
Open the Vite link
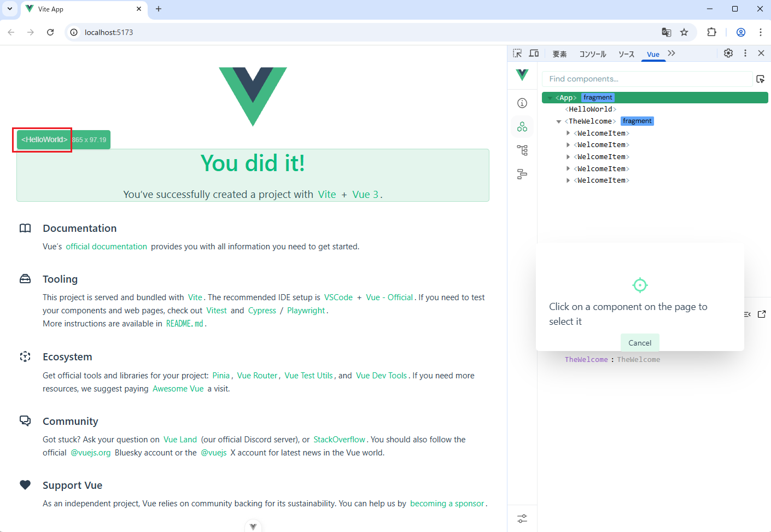[327, 195]
